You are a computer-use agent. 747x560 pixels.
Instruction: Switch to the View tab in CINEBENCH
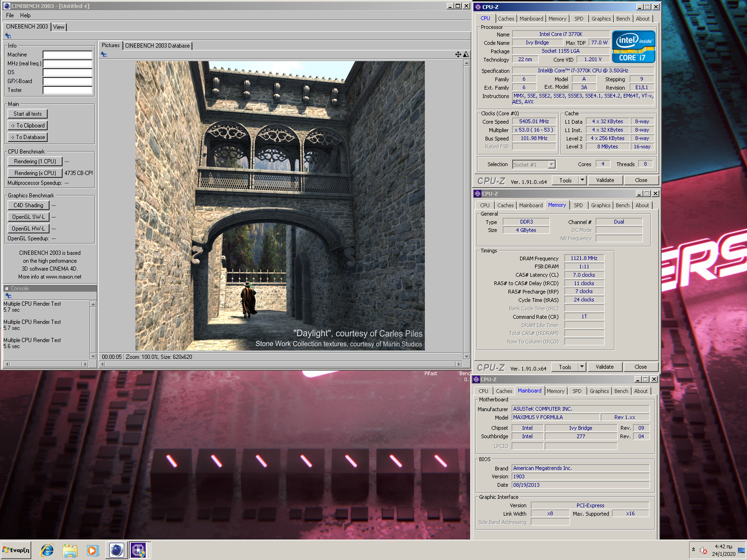click(59, 27)
